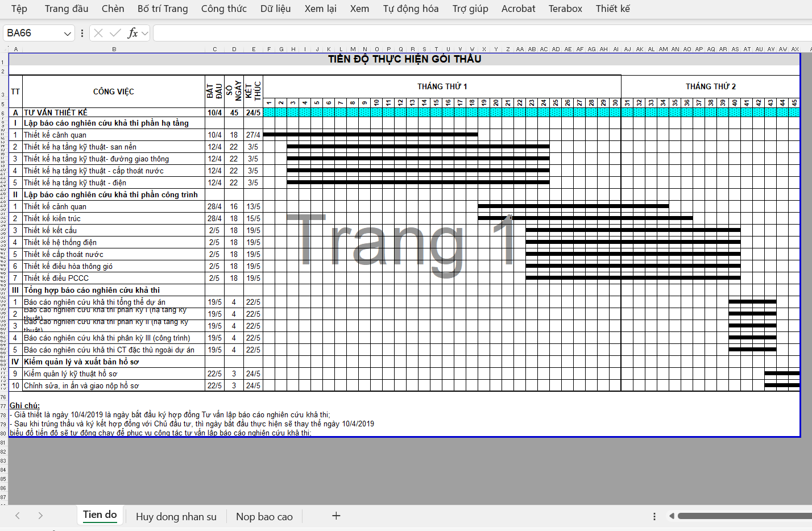Add a new worksheet with the plus icon
Viewport: 812px width, 531px height.
tap(335, 516)
